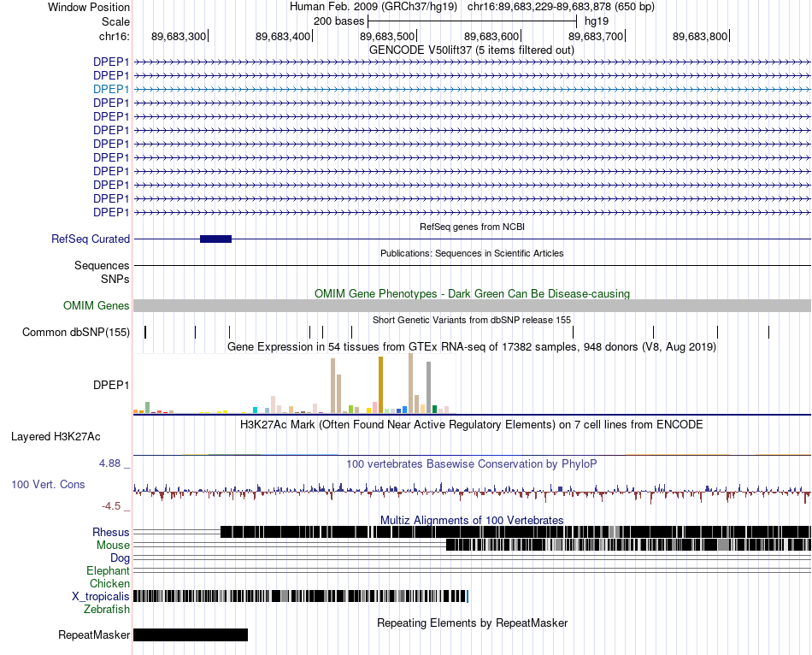Click the 'RefSeq genes from NCBI' title
The width and height of the screenshot is (812, 655).
pyautogui.click(x=472, y=227)
